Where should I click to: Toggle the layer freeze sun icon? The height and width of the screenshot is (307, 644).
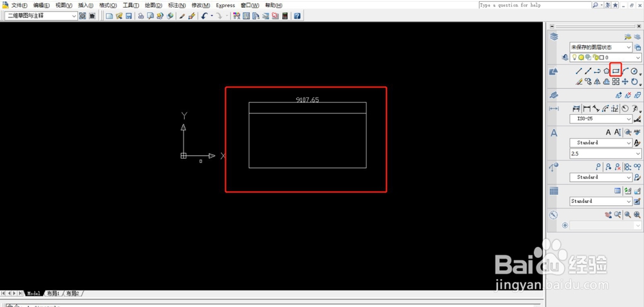(581, 57)
